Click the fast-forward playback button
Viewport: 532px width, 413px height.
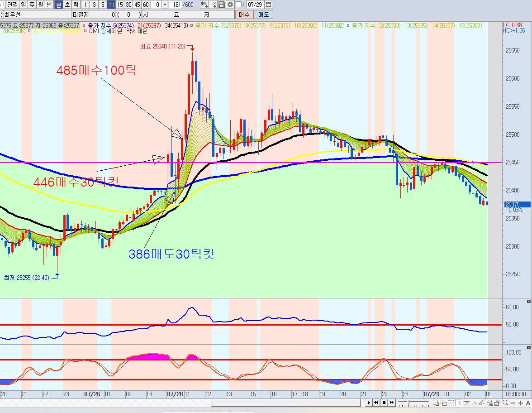point(391,403)
